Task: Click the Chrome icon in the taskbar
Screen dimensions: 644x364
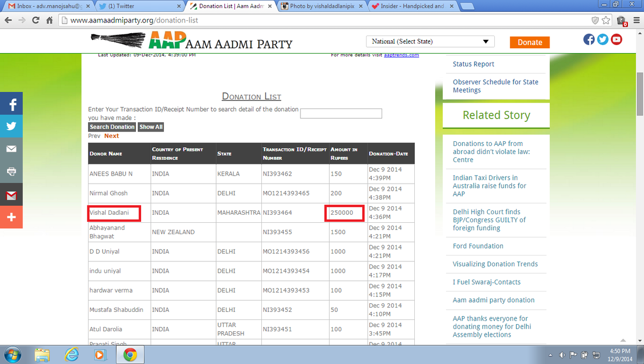Action: pyautogui.click(x=129, y=355)
